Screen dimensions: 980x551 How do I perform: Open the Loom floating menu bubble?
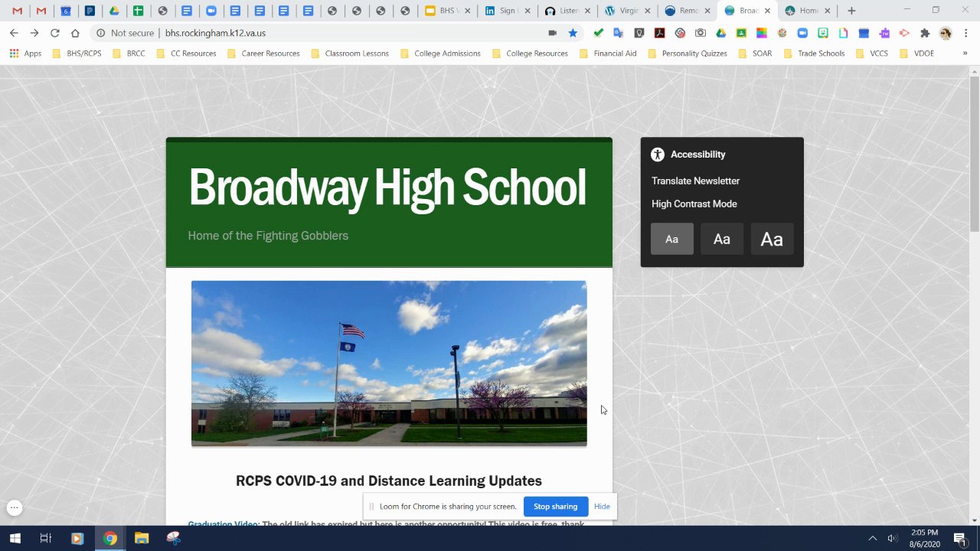pos(14,507)
